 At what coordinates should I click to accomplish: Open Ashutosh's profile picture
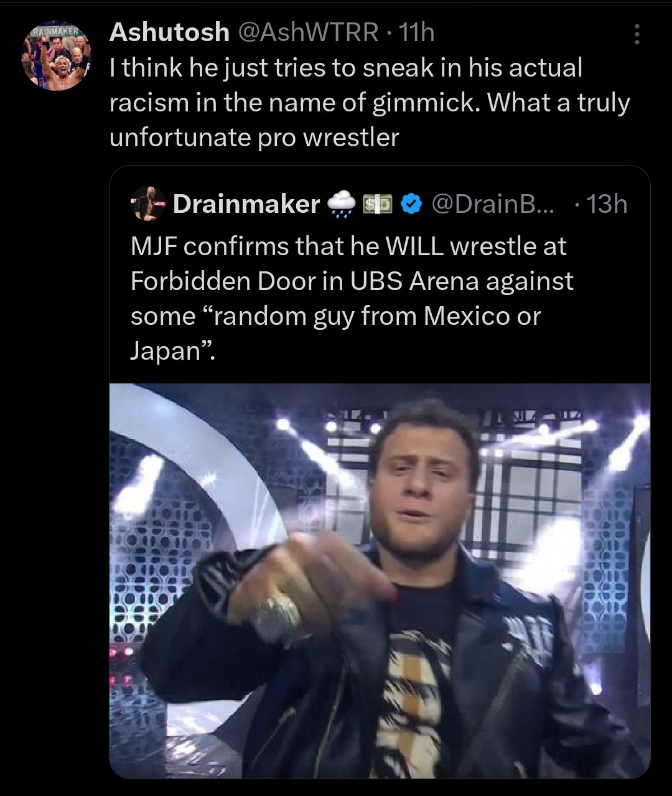57,57
